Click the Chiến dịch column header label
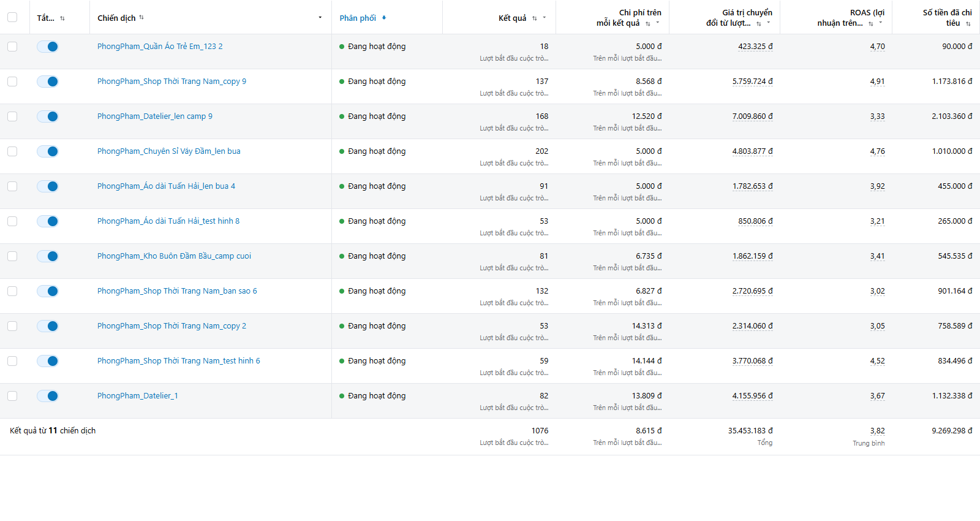The height and width of the screenshot is (521, 980). [x=116, y=18]
